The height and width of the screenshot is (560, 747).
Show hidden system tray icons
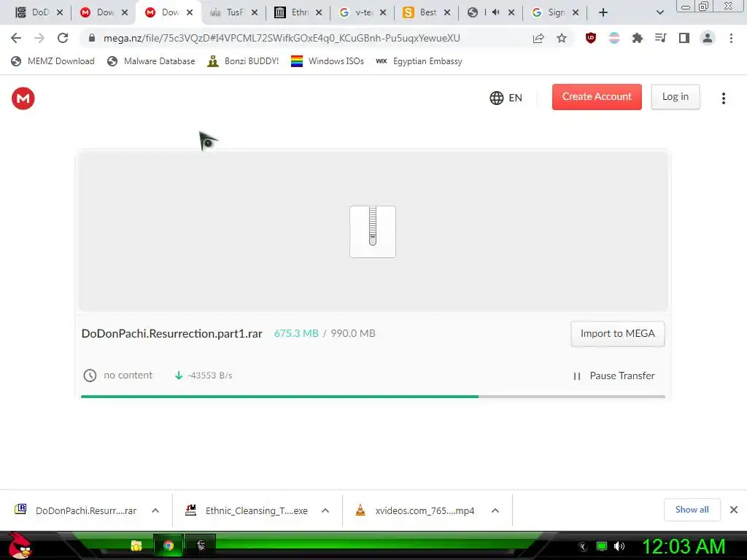pyautogui.click(x=582, y=547)
